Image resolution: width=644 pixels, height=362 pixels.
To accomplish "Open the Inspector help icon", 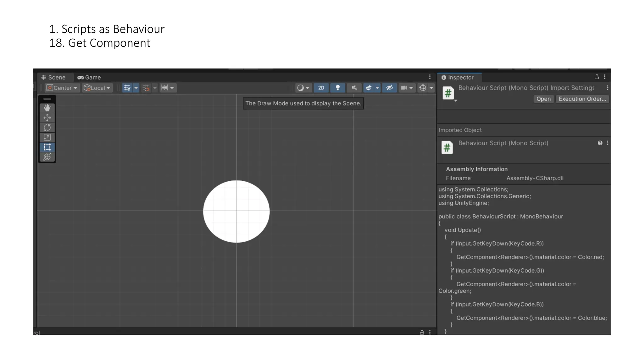I will point(600,143).
